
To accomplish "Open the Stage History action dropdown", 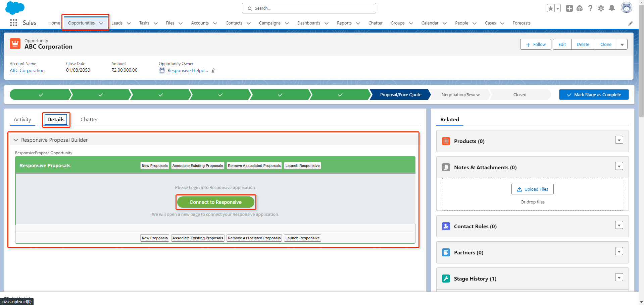I will (619, 277).
